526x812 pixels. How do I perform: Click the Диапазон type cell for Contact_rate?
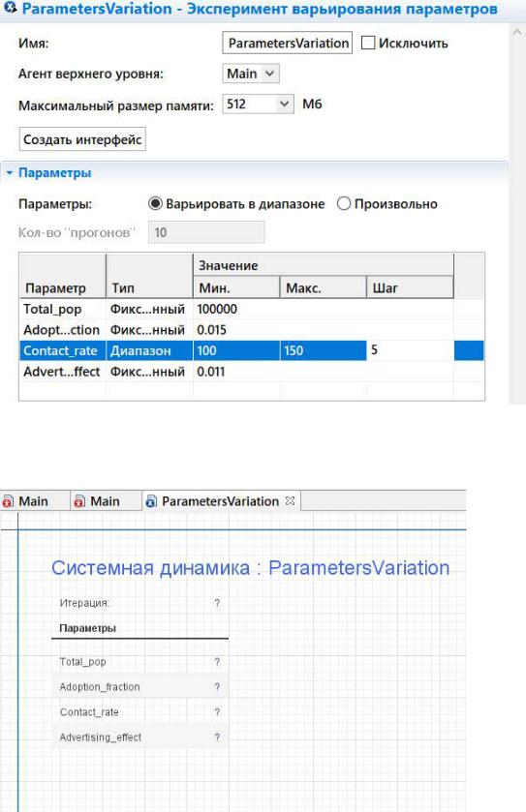149,350
